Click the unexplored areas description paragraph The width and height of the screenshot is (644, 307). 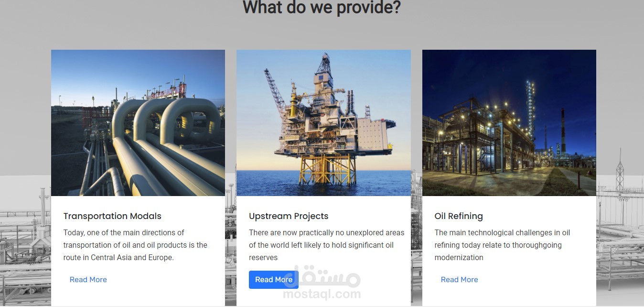coord(327,245)
